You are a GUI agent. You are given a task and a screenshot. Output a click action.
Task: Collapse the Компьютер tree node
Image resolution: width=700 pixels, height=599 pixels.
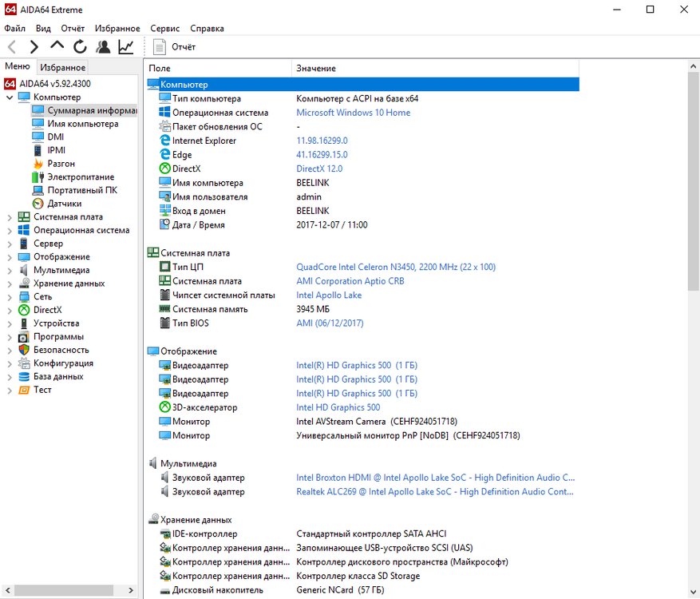10,97
